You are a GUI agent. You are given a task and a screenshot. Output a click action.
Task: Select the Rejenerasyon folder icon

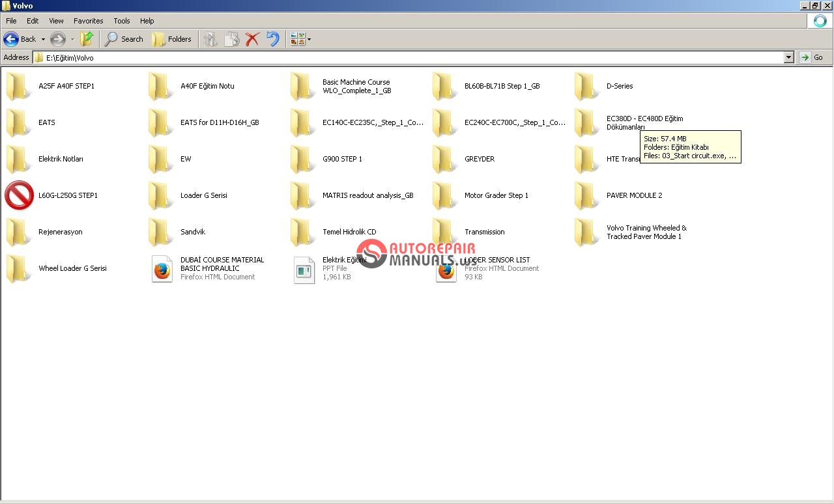coord(18,232)
